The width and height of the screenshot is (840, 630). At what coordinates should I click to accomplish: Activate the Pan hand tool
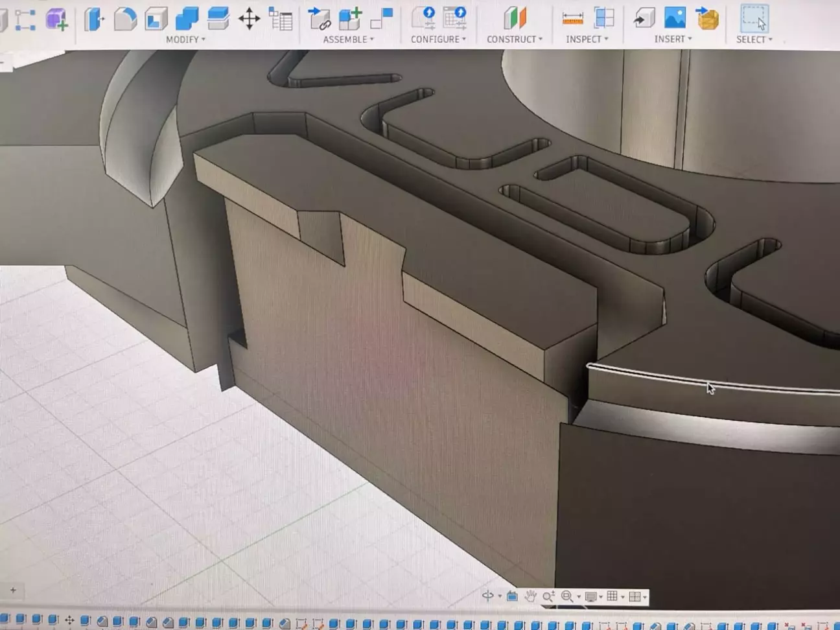530,596
